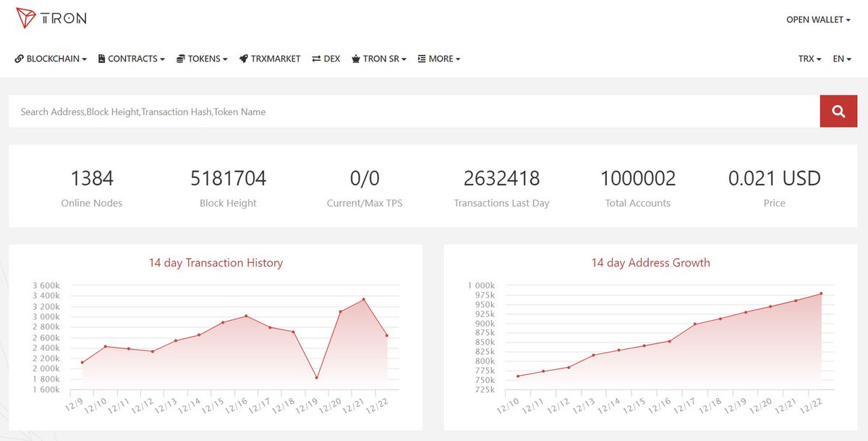
Task: Click the exchange-arrows icon beside DEX
Action: coord(316,59)
